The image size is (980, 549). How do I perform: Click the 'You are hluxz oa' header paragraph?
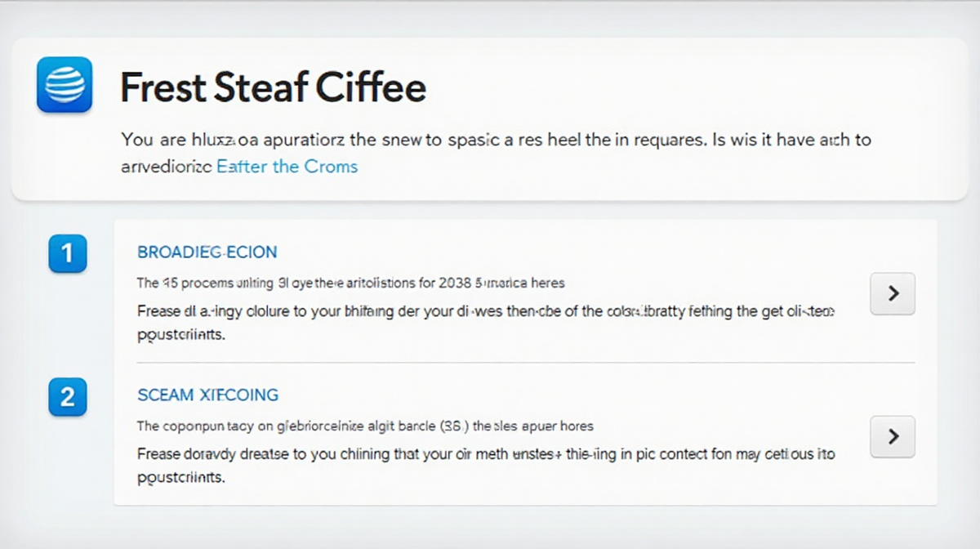point(496,153)
